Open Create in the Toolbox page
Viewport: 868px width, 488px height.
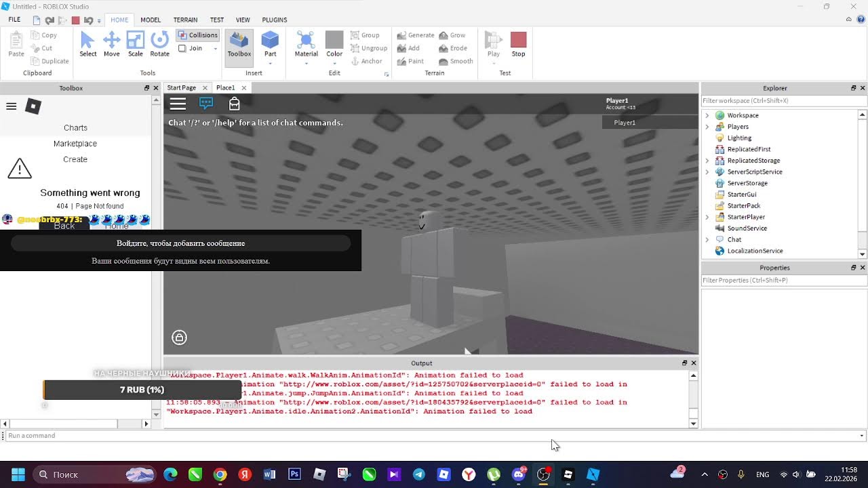click(x=75, y=159)
